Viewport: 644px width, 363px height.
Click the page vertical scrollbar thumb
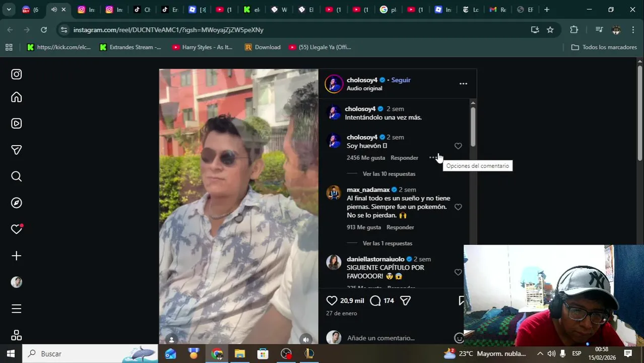[x=640, y=113]
